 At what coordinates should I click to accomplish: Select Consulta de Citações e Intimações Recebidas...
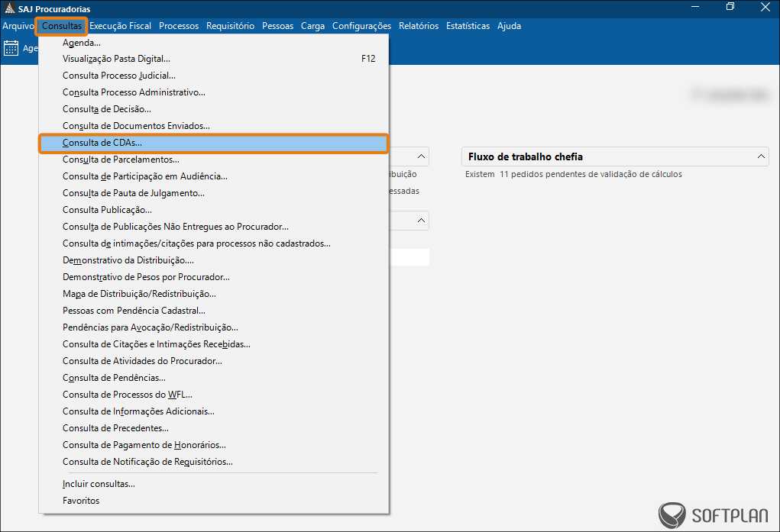214,344
